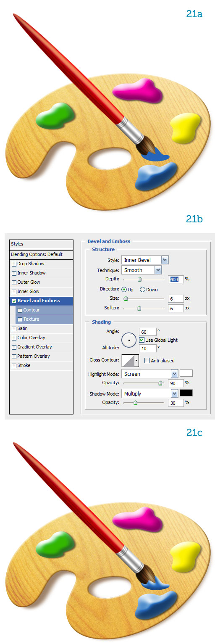
Task: Select the Up direction radio button
Action: [124, 290]
